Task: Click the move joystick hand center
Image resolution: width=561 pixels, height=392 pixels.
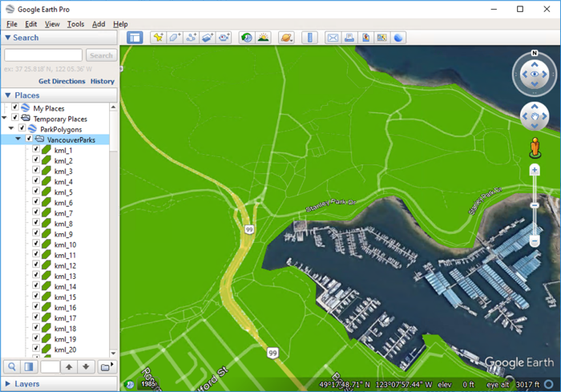Action: point(535,116)
